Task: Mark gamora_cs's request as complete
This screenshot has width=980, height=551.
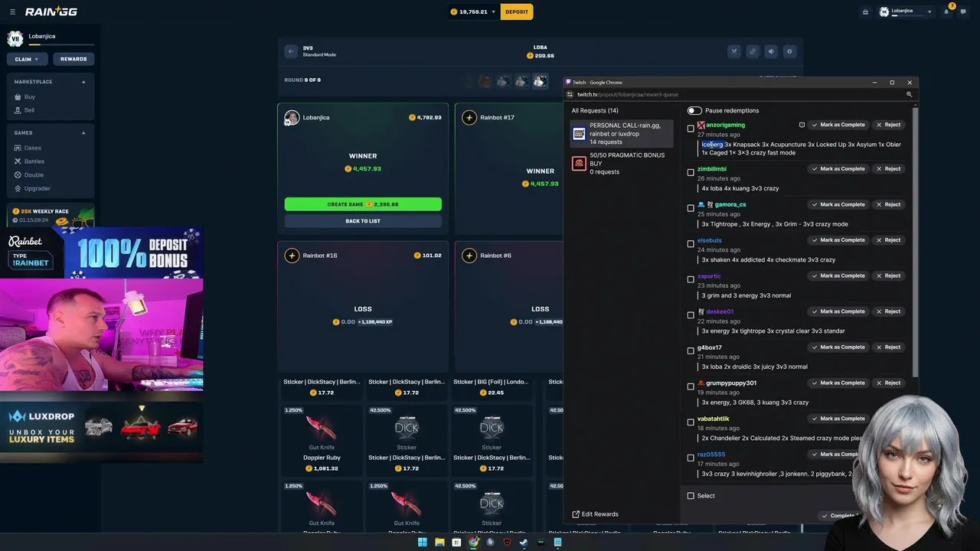Action: tap(838, 204)
